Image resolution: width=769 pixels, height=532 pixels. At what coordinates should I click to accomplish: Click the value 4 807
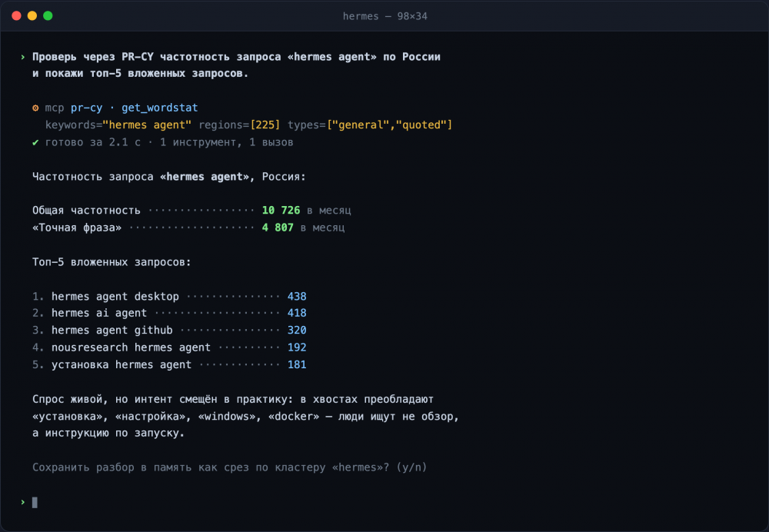pos(278,228)
